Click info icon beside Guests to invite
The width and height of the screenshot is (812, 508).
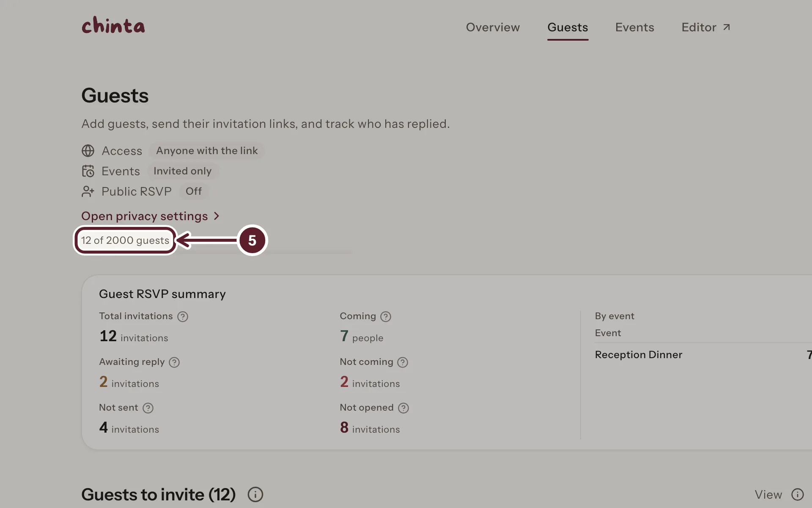255,494
